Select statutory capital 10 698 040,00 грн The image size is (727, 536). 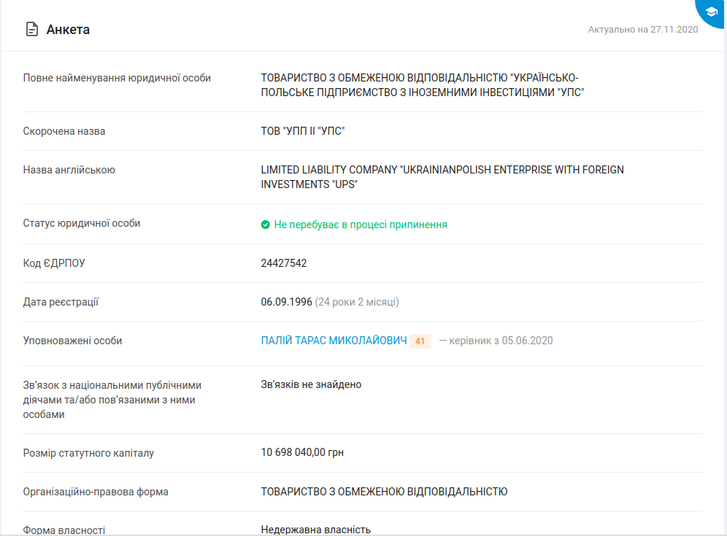302,453
